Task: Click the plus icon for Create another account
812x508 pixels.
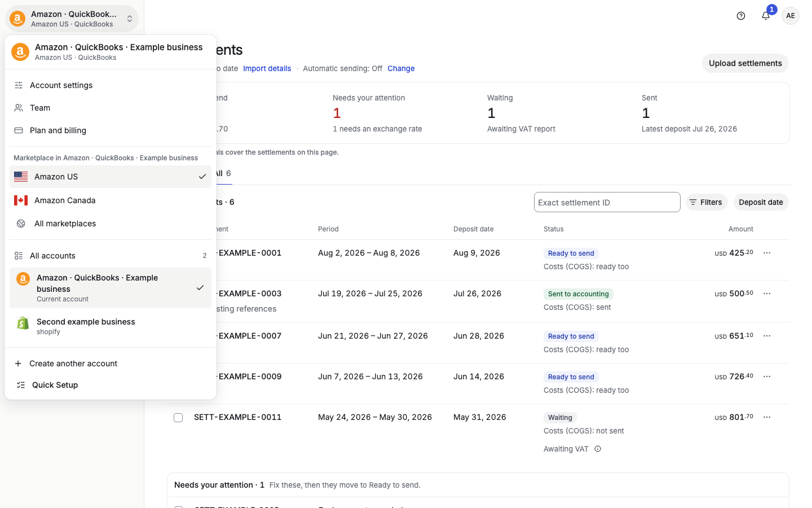Action: pyautogui.click(x=18, y=364)
